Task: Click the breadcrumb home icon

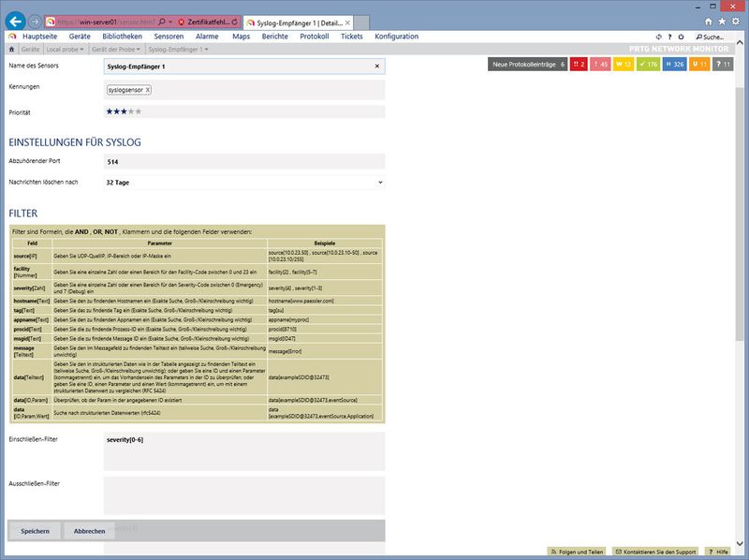Action: coord(12,50)
